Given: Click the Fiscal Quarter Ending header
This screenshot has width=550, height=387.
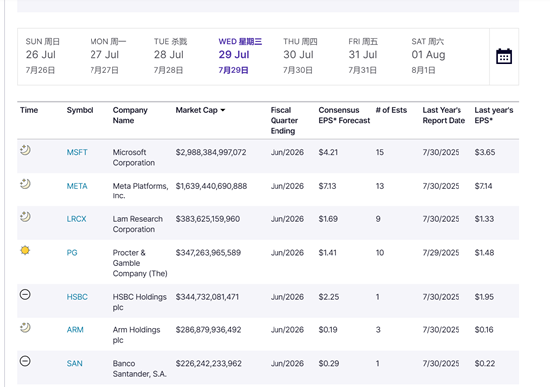Looking at the screenshot, I should [284, 120].
